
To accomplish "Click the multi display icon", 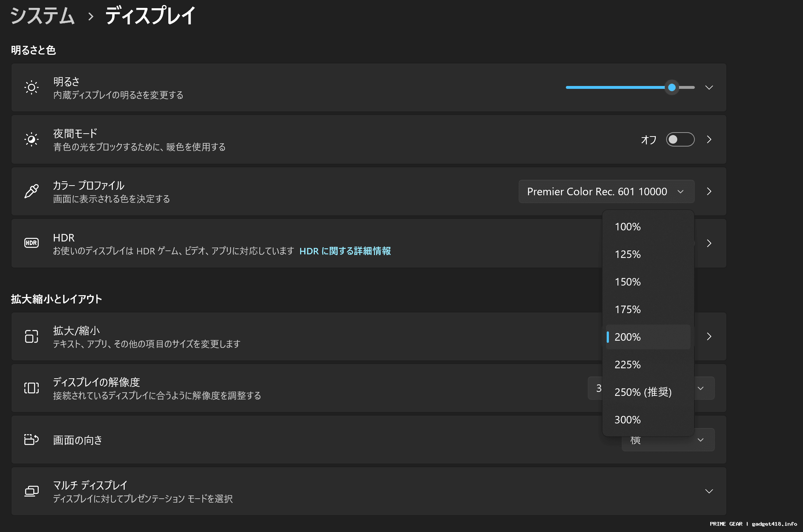I will pos(32,491).
